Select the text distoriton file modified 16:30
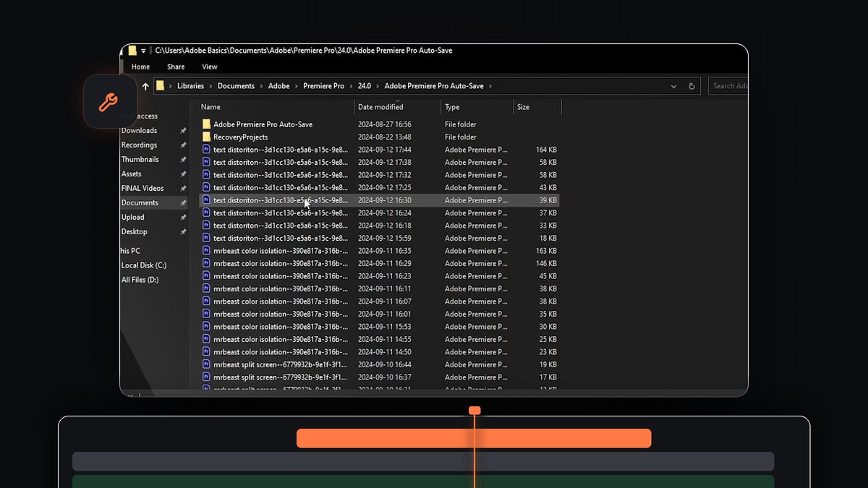This screenshot has width=868, height=488. point(379,200)
